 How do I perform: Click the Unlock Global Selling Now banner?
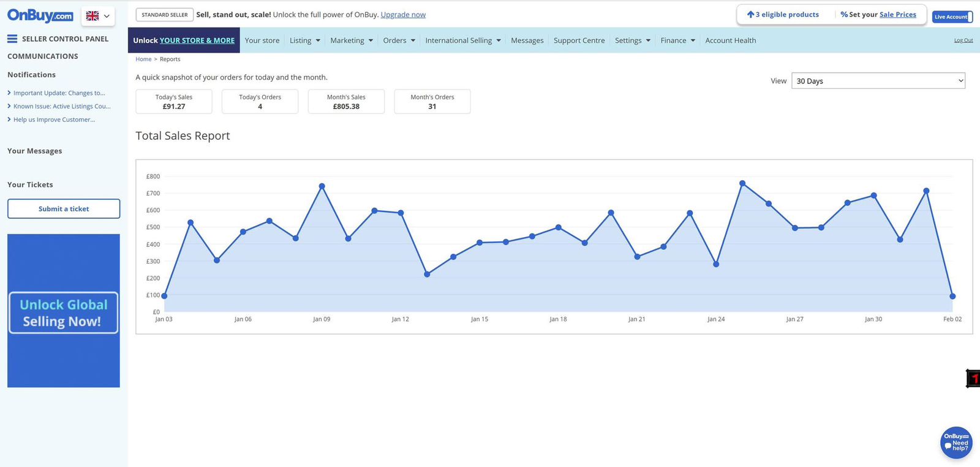pos(64,313)
